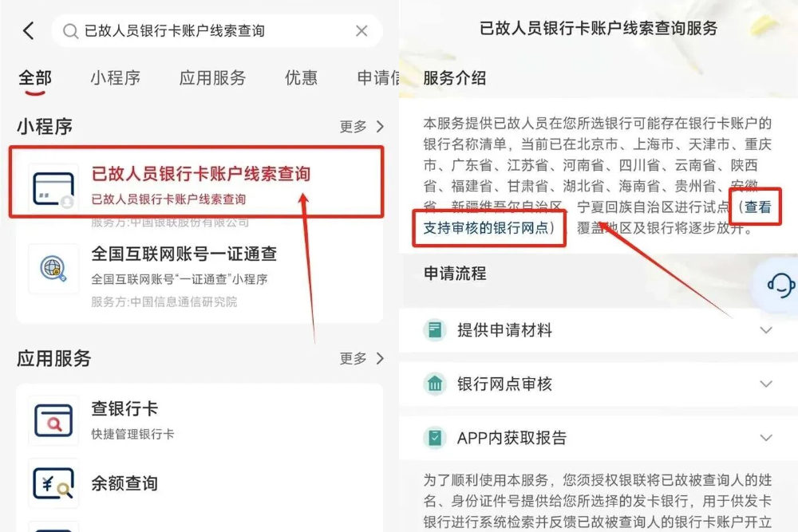Tap the back arrow icon
The image size is (798, 532).
(x=29, y=30)
